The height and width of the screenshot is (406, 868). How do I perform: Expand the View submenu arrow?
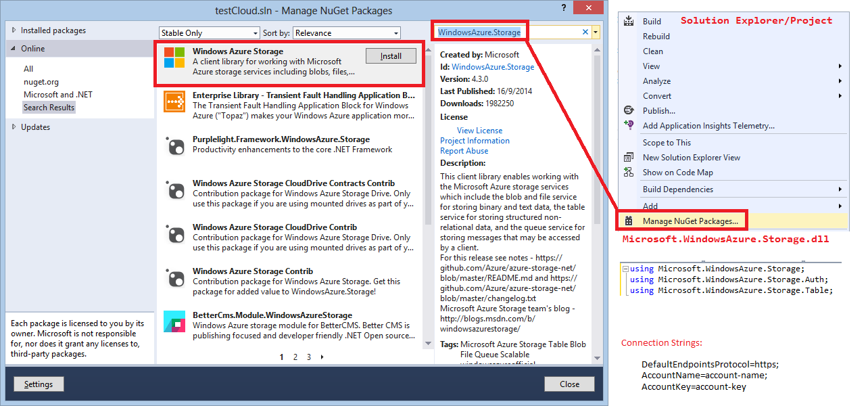[x=840, y=66]
